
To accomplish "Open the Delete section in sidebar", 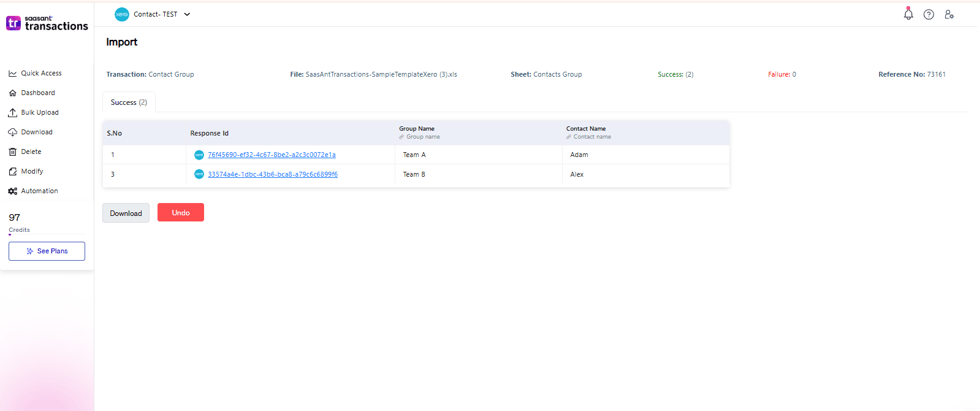I will point(31,152).
